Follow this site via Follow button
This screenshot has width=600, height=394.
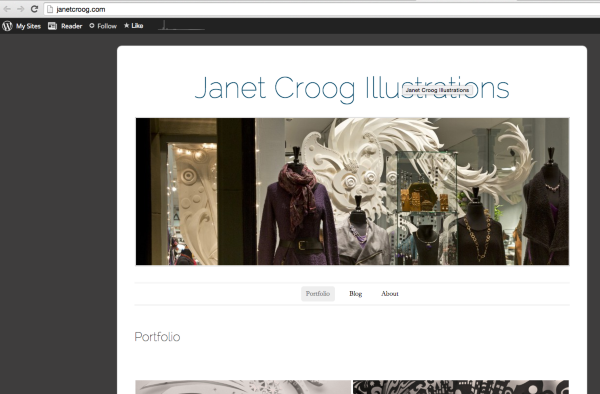[103, 26]
